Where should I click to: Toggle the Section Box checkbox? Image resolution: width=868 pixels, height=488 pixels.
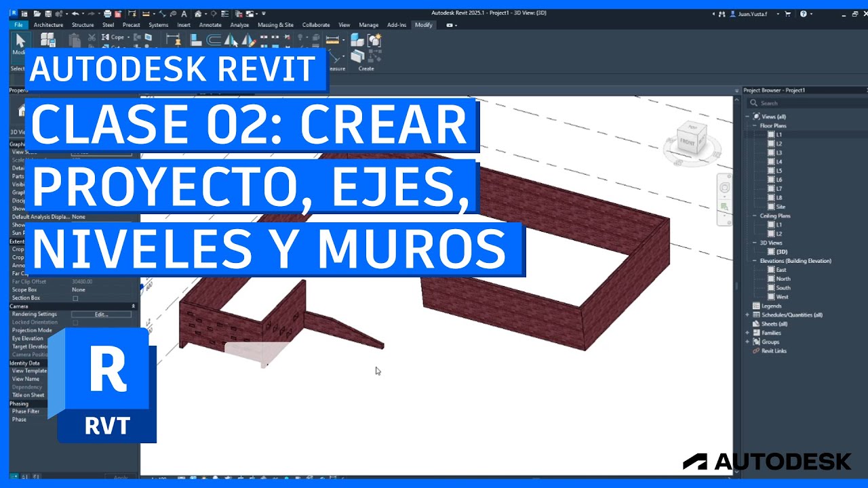pyautogui.click(x=75, y=298)
